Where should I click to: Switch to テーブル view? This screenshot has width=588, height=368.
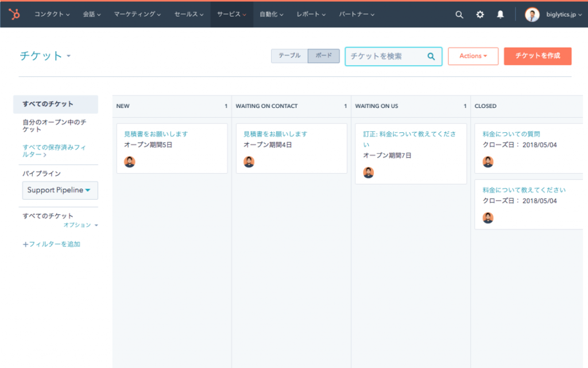click(289, 56)
